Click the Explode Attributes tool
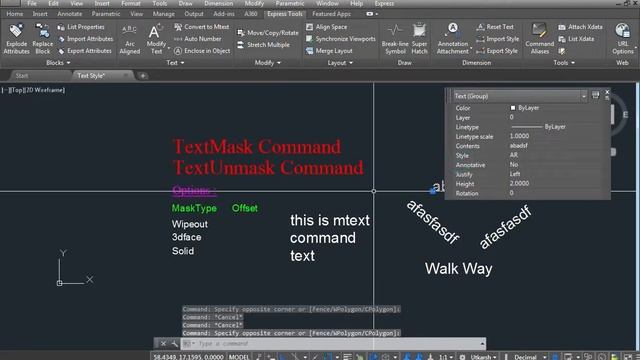The image size is (640, 360). (x=16, y=39)
